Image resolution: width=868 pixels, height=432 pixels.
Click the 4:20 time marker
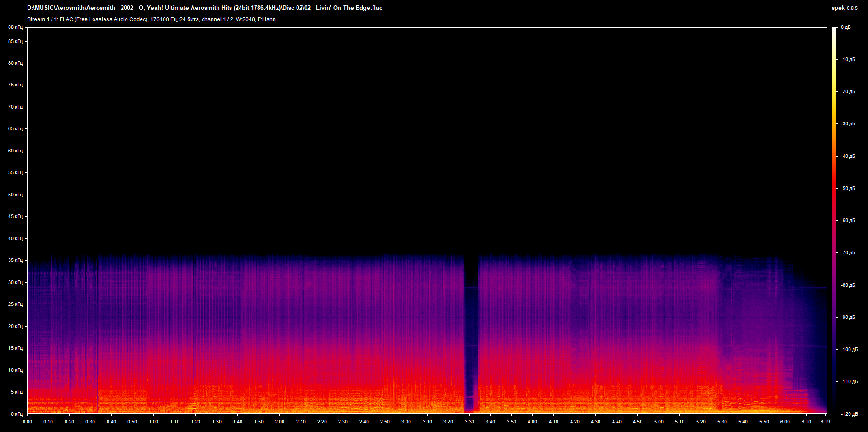pos(575,422)
